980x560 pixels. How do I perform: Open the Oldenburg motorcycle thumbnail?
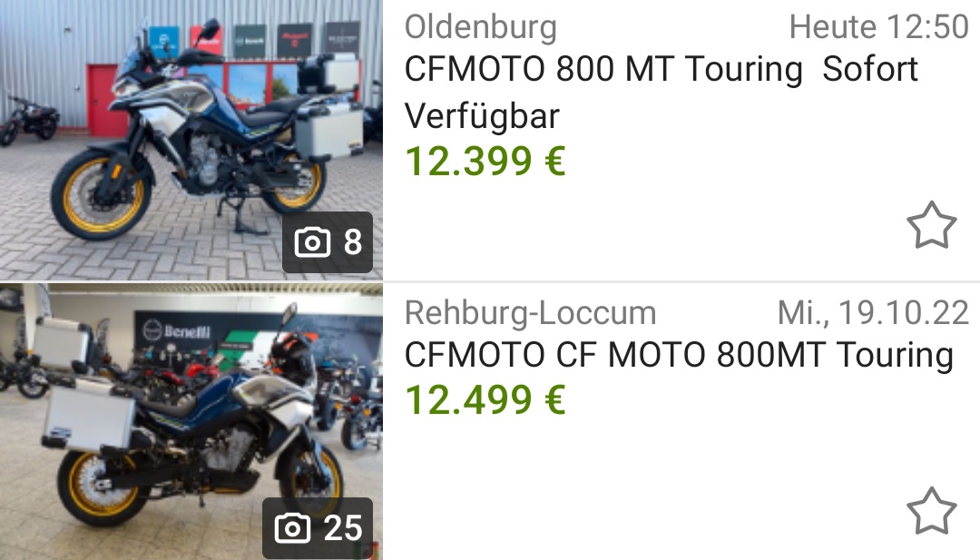191,140
